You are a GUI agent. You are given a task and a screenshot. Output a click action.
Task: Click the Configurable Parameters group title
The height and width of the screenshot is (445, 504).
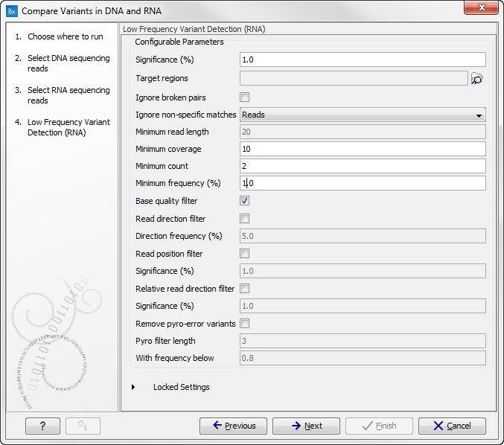[179, 42]
